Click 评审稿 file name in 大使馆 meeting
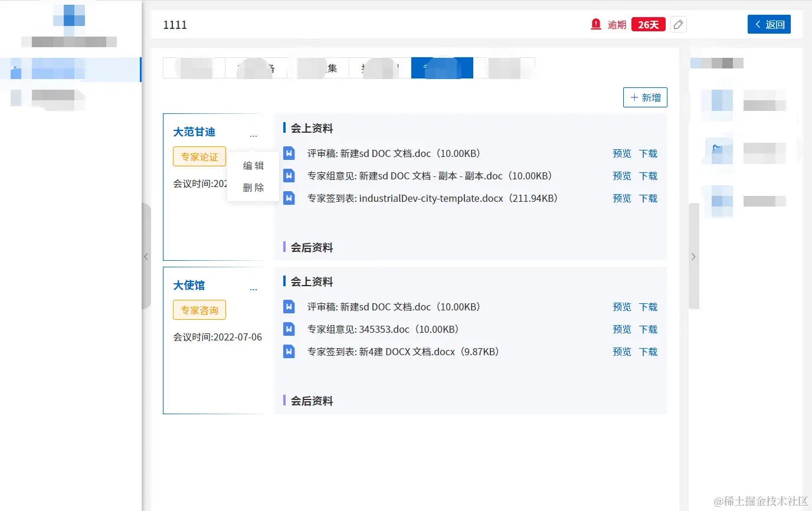The image size is (812, 511). pyautogui.click(x=394, y=307)
